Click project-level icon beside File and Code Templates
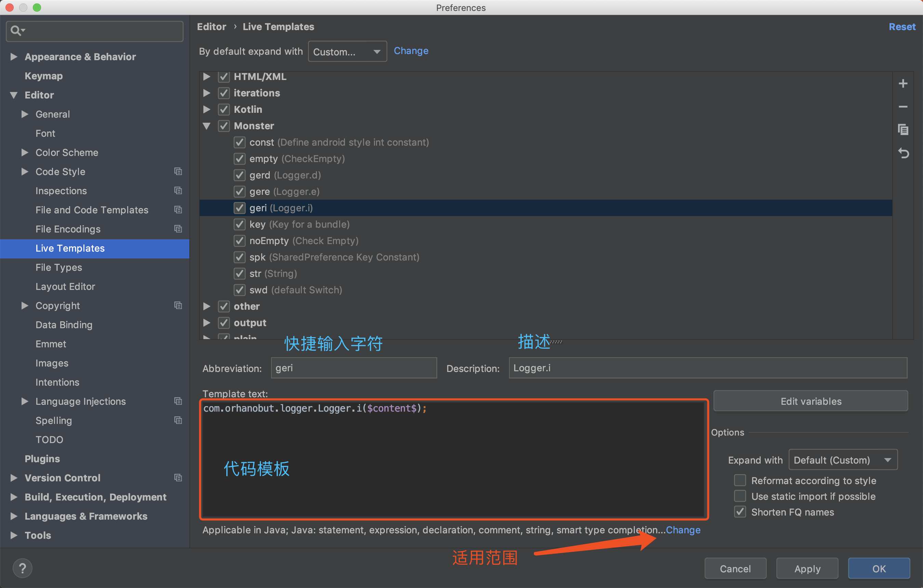 pos(178,210)
